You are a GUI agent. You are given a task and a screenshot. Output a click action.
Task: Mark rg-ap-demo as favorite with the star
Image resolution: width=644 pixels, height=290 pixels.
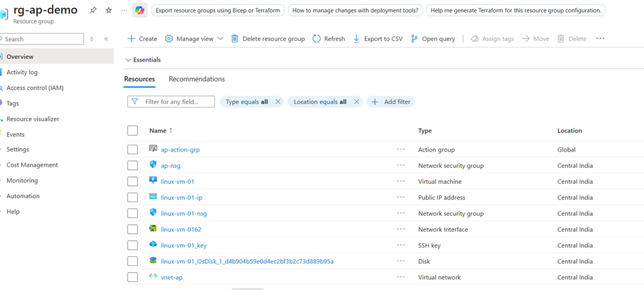[x=108, y=11]
